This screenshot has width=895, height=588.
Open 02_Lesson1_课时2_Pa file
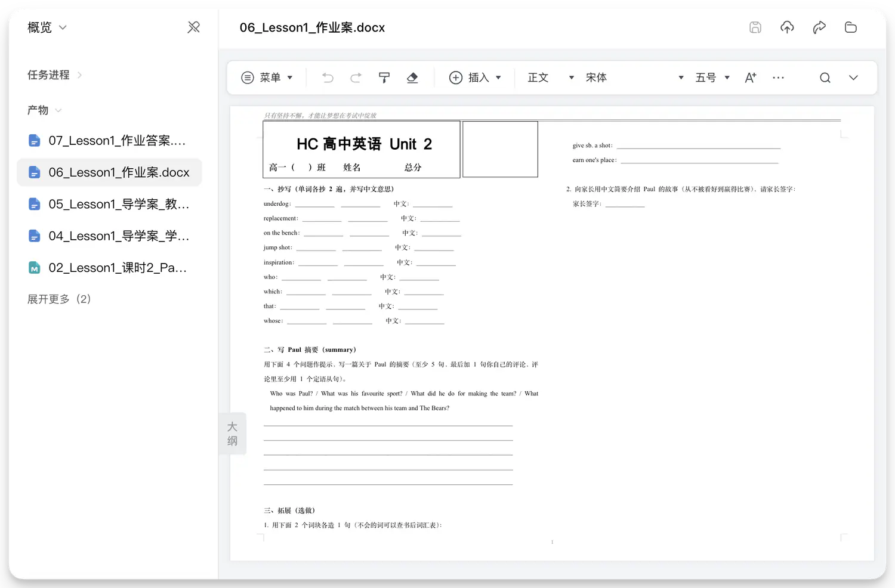click(x=109, y=268)
